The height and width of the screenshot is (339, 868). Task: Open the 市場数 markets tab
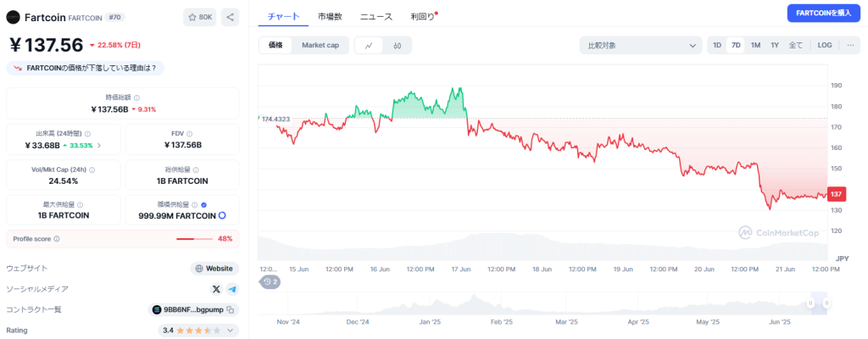tap(330, 16)
